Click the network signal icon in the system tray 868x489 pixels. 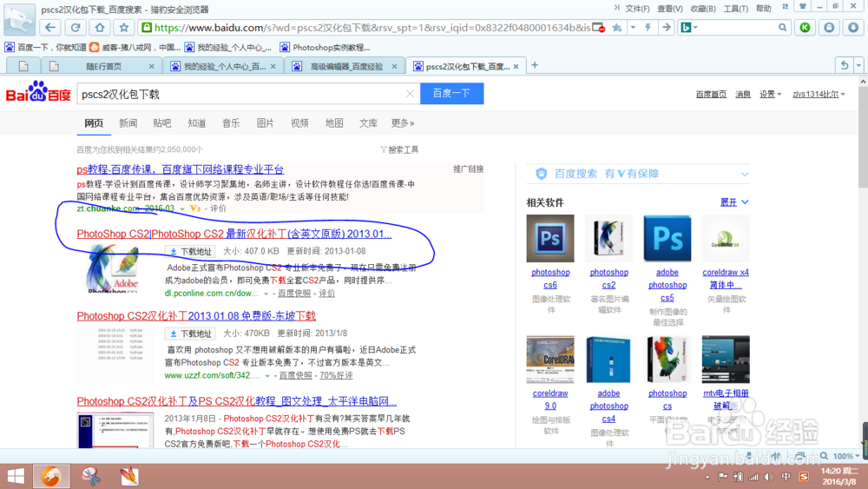(753, 477)
